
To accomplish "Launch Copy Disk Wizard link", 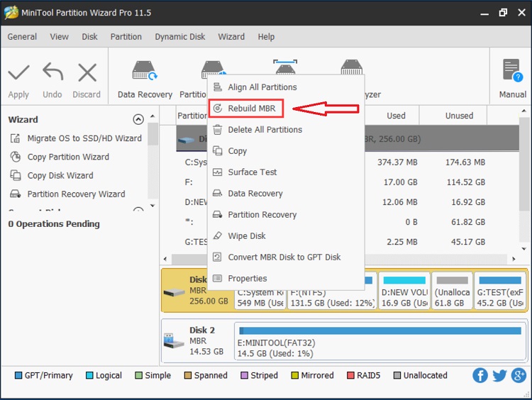I will click(60, 175).
